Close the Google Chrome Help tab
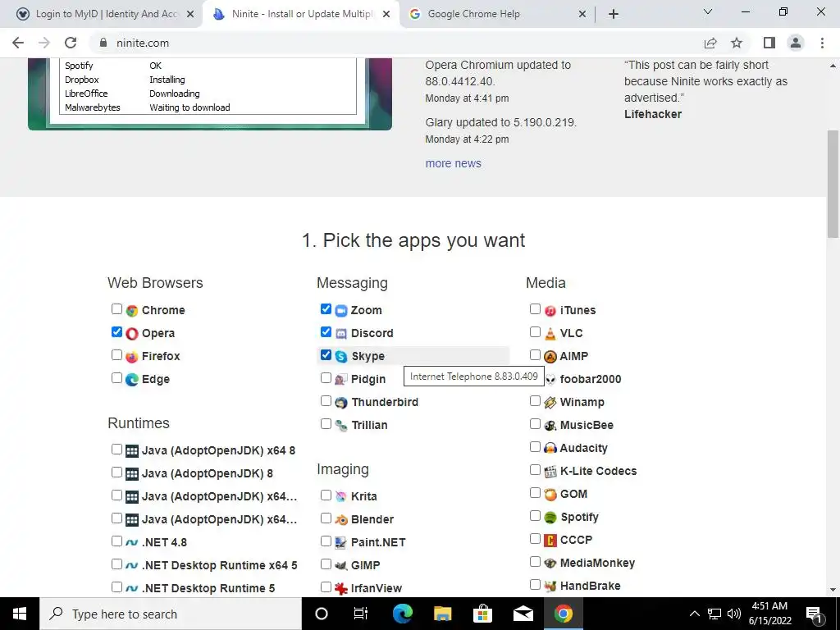Image resolution: width=840 pixels, height=630 pixels. pyautogui.click(x=582, y=15)
